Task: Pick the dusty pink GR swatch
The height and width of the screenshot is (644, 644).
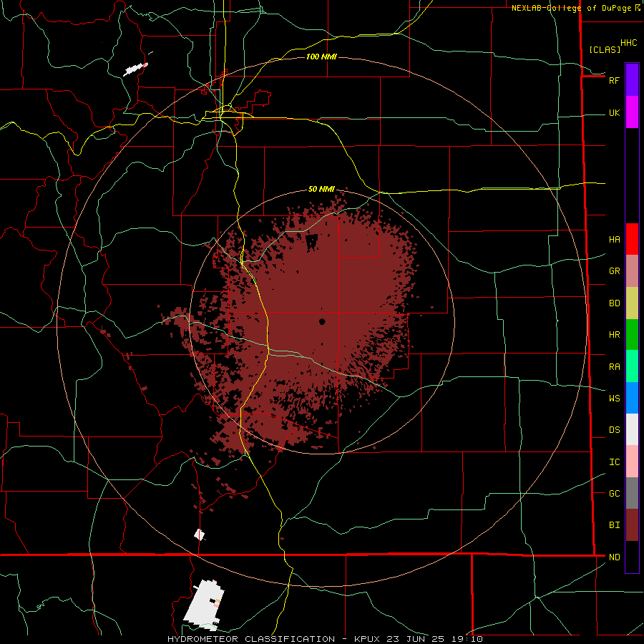Action: 632,270
